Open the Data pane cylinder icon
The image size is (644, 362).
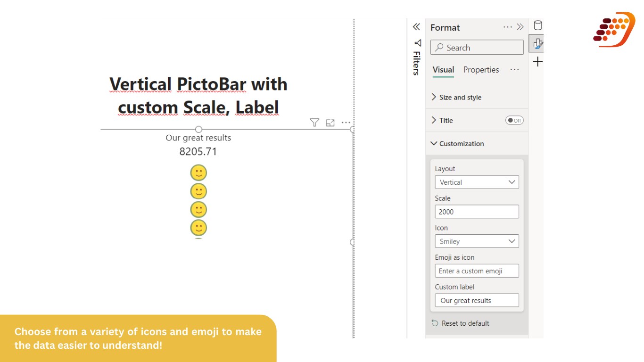coord(537,25)
